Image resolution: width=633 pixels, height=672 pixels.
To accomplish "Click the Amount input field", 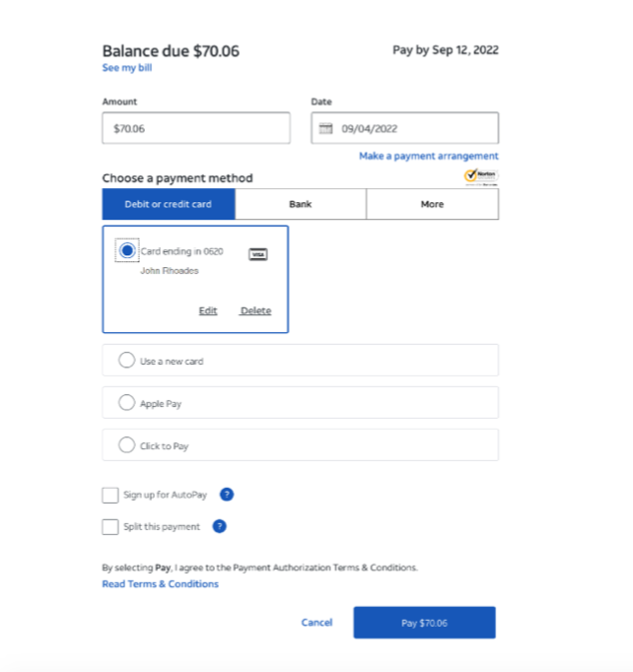I will pos(196,128).
